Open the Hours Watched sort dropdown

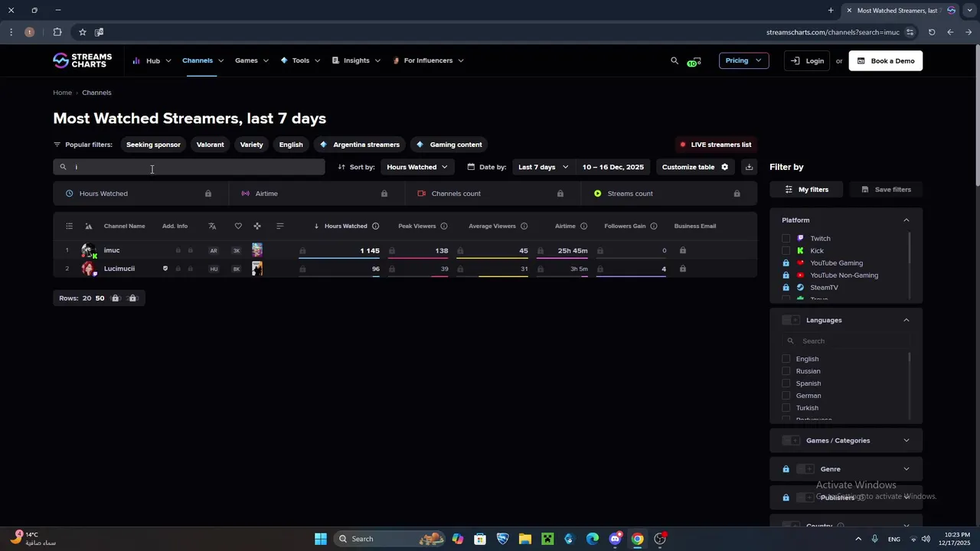[417, 167]
